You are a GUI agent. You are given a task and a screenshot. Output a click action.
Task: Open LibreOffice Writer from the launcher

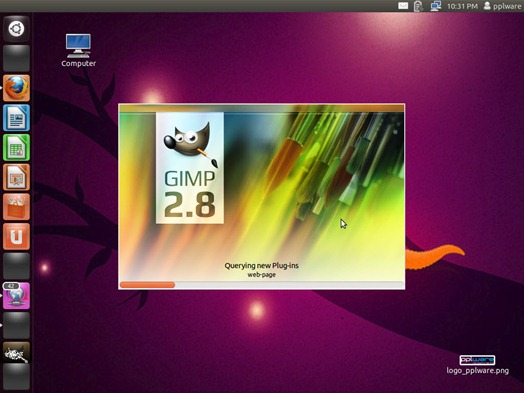point(16,118)
